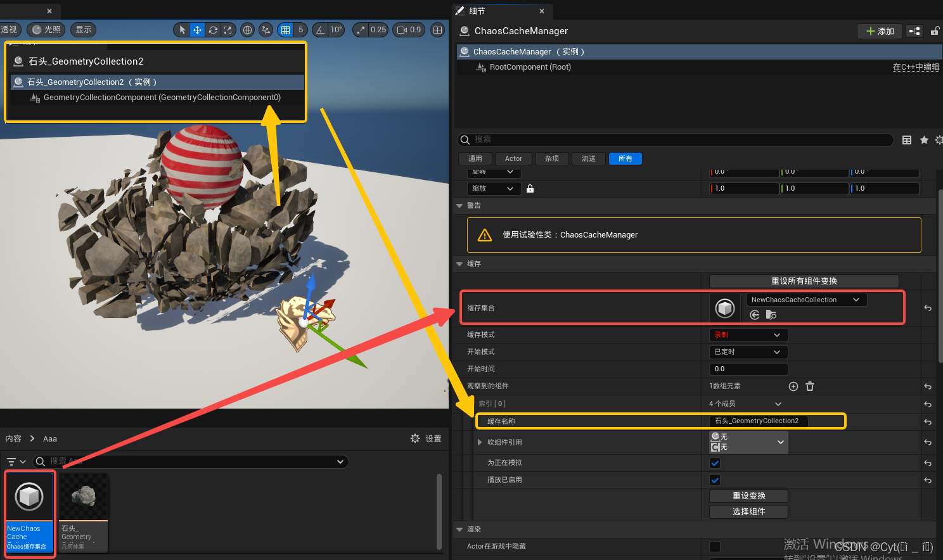Open viewport settings gear next to Aaa
This screenshot has height=560, width=943.
pyautogui.click(x=415, y=438)
